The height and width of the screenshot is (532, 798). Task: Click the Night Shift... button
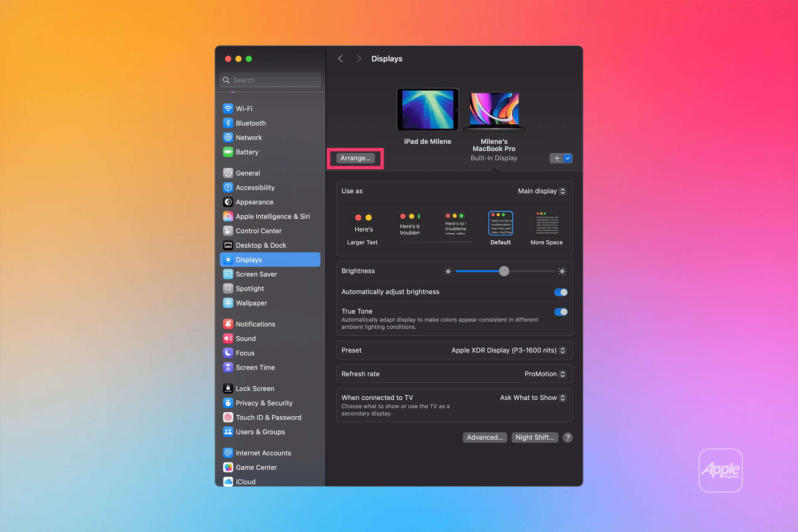[x=535, y=437]
